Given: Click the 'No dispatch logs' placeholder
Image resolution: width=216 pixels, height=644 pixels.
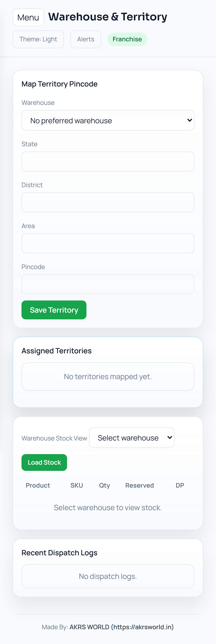Looking at the screenshot, I should (x=108, y=576).
